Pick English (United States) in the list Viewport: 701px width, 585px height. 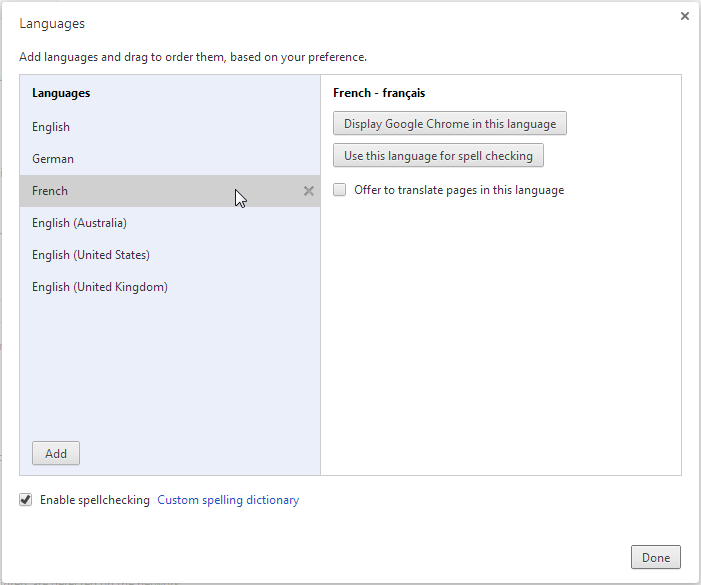click(91, 255)
